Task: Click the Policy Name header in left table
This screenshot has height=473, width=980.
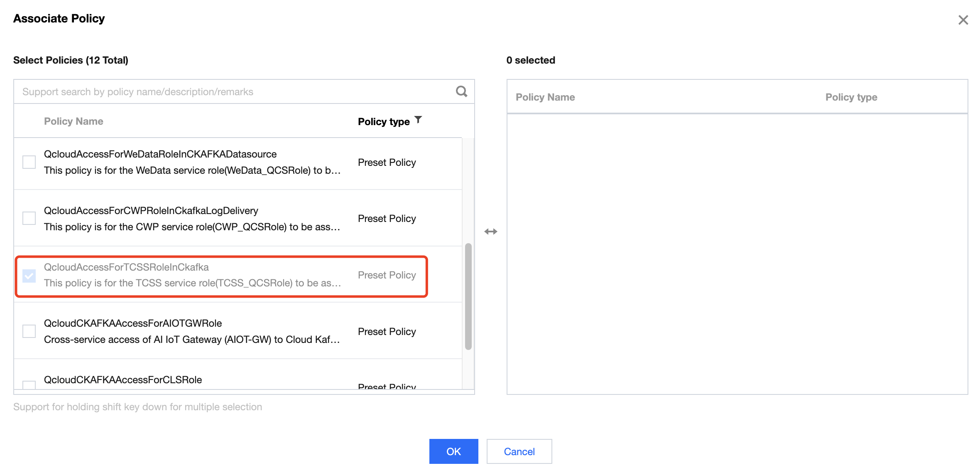Action: click(x=73, y=121)
